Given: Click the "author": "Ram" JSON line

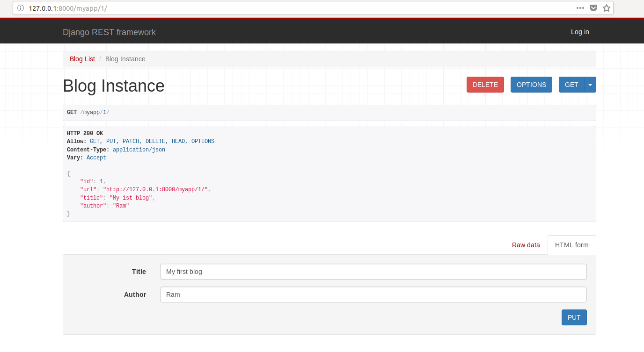Looking at the screenshot, I should point(105,206).
